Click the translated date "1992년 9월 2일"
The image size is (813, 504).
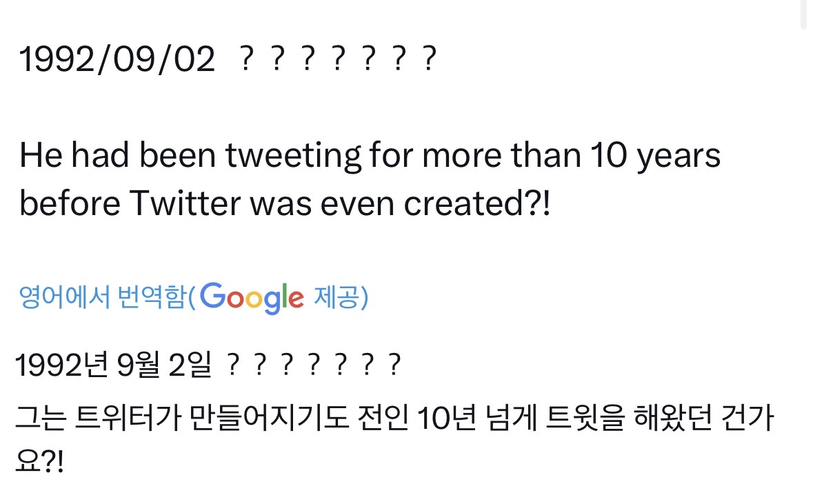pyautogui.click(x=112, y=367)
